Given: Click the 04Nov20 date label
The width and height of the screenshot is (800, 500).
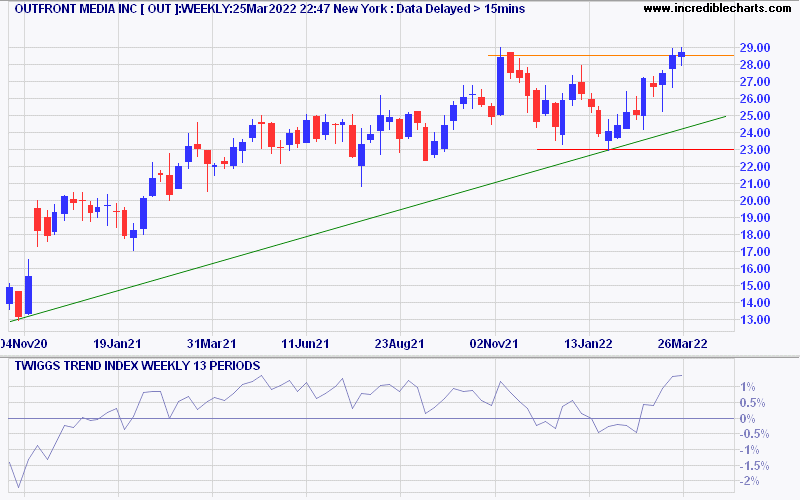Looking at the screenshot, I should pyautogui.click(x=23, y=344).
